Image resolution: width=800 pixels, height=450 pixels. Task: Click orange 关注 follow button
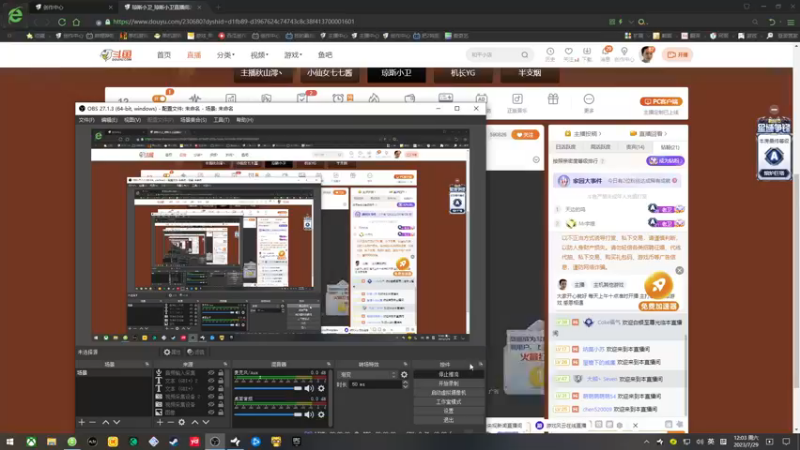[x=525, y=135]
